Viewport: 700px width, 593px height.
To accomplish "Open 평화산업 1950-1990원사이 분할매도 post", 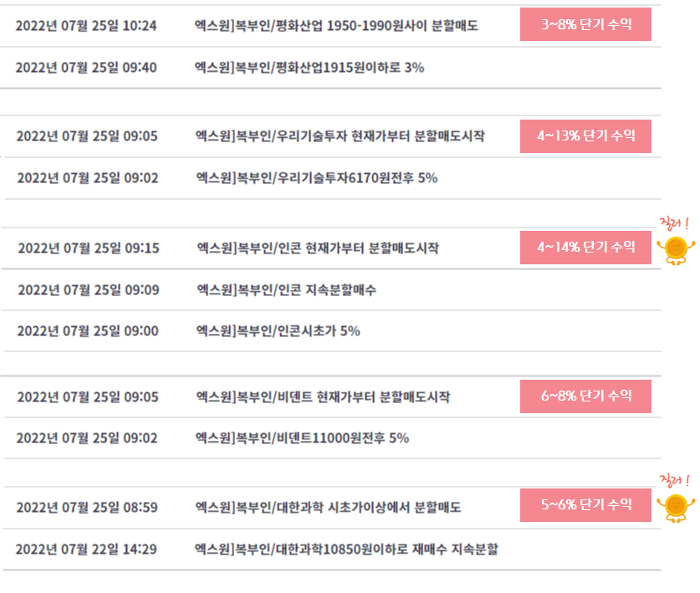I will 336,26.
